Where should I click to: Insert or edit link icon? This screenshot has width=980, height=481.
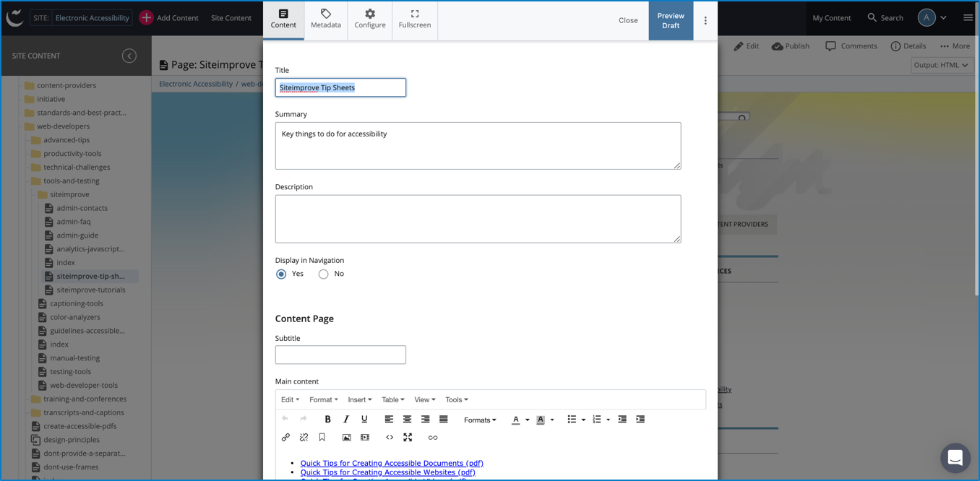tap(285, 438)
